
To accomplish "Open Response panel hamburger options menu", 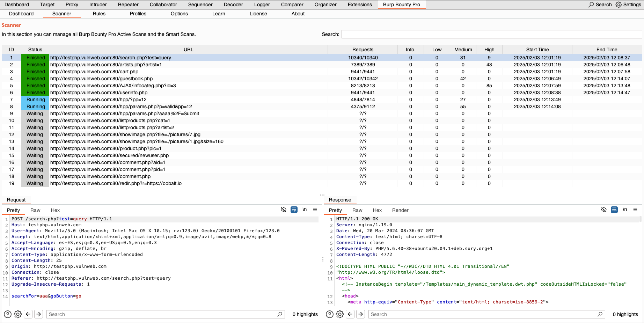I will 635,210.
